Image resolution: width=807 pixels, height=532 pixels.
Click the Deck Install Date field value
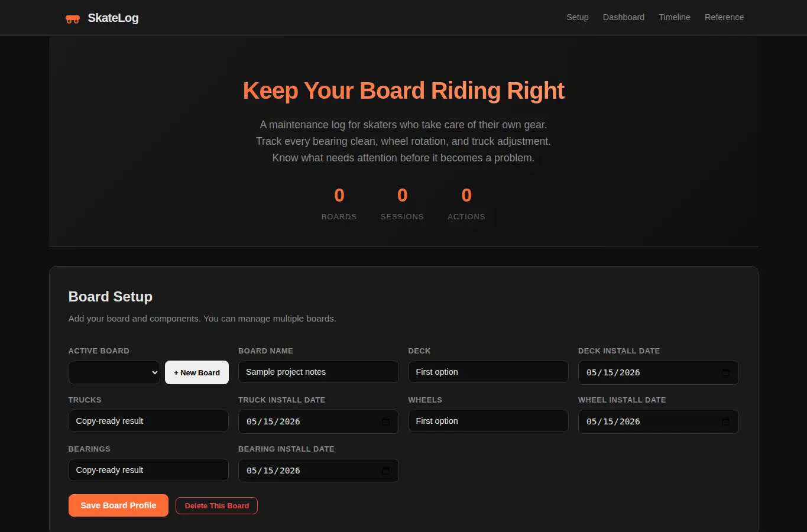pyautogui.click(x=613, y=372)
